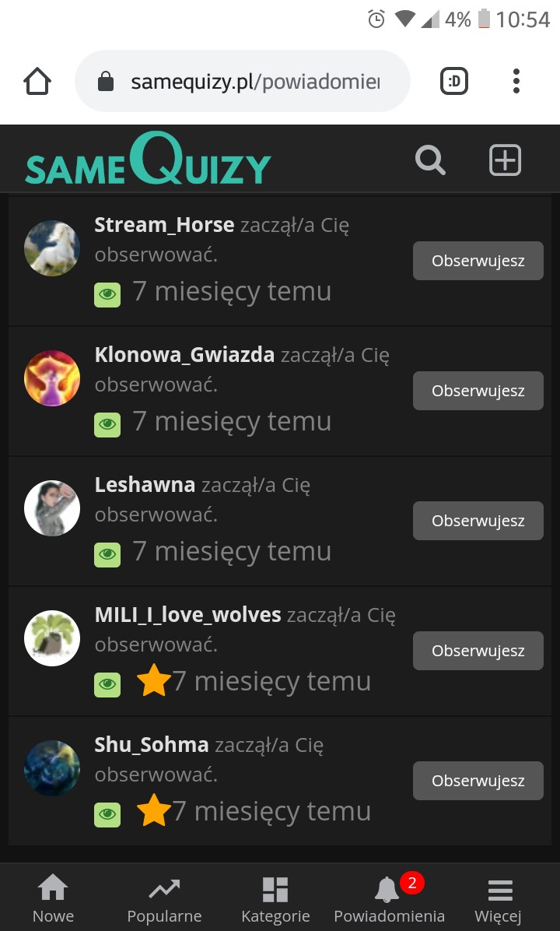Click Obserwujesz button next to Shu_Sohma
This screenshot has height=931, width=560.
pyautogui.click(x=478, y=781)
